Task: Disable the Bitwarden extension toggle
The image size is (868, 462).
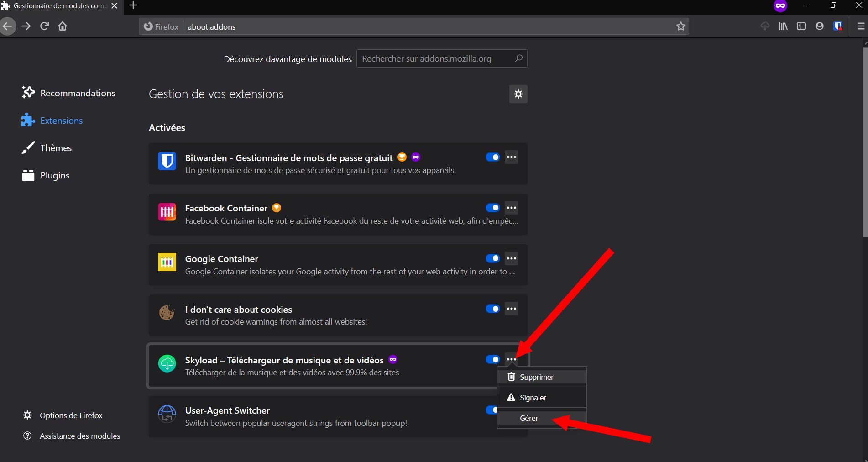Action: coord(493,157)
